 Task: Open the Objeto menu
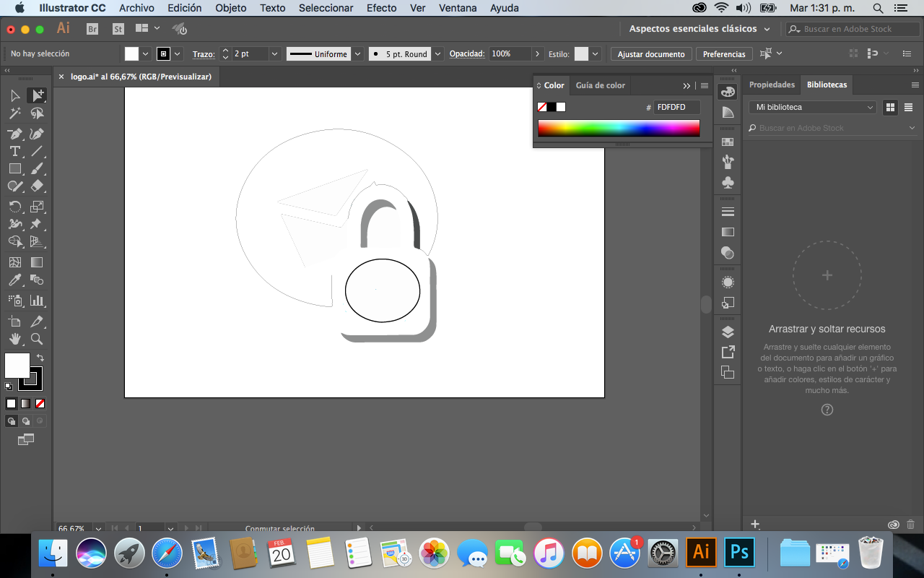click(230, 8)
